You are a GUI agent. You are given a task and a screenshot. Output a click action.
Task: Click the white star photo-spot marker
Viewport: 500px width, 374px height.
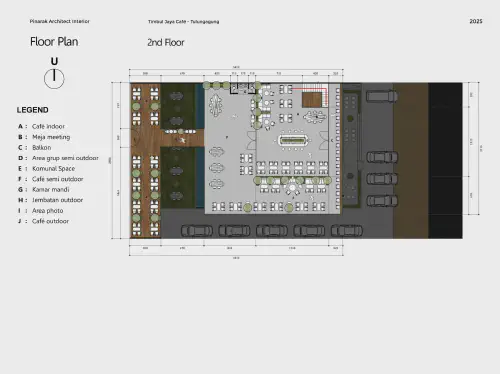click(182, 140)
